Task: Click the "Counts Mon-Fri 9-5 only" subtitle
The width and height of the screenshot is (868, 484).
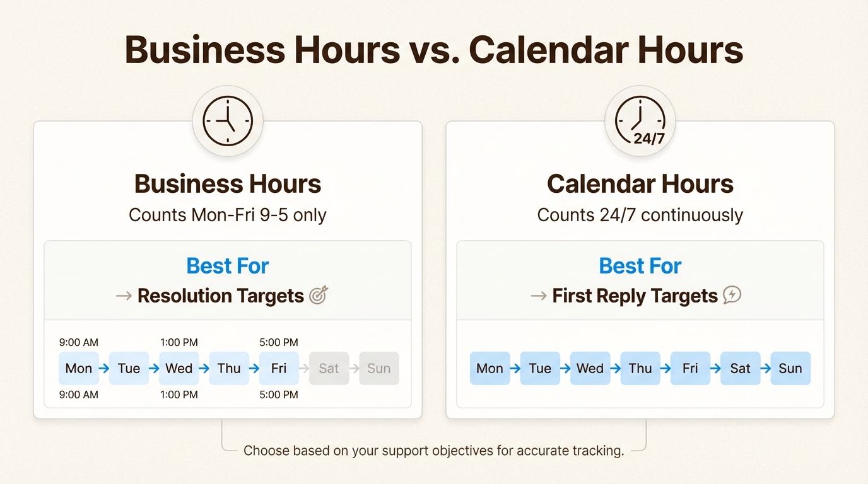Action: [x=228, y=215]
